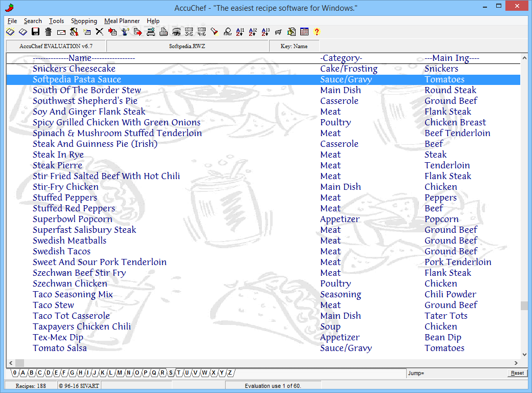Jump to letter A tab
The height and width of the screenshot is (393, 532).
click(23, 373)
